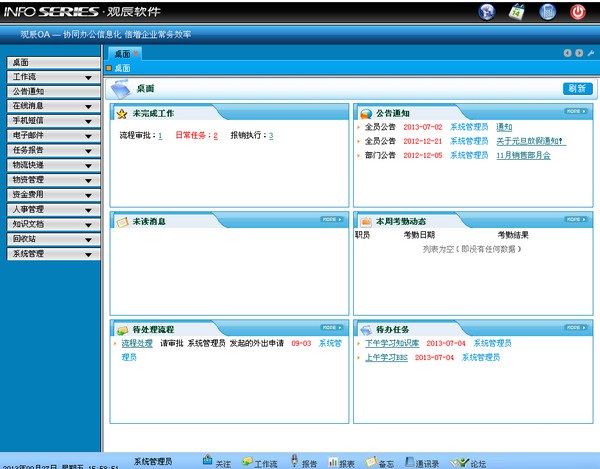600x469 pixels.
Task: Open the calendar icon in header
Action: 517,12
